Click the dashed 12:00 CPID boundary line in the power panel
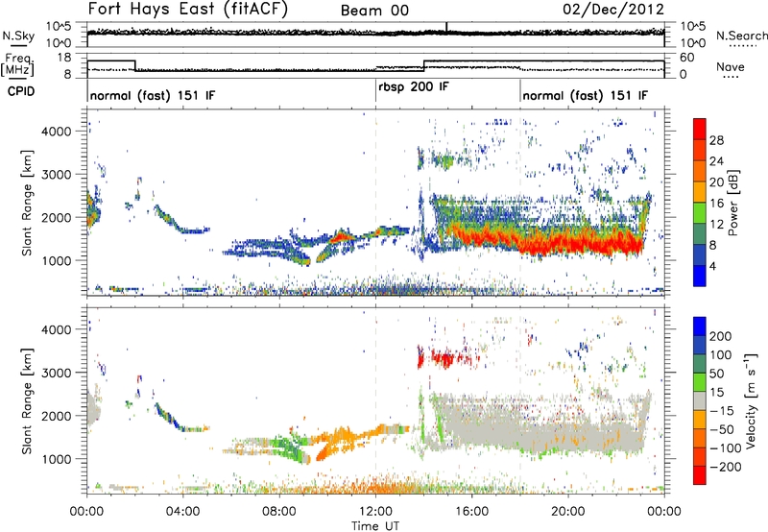This screenshot has height=532, width=768. click(375, 203)
